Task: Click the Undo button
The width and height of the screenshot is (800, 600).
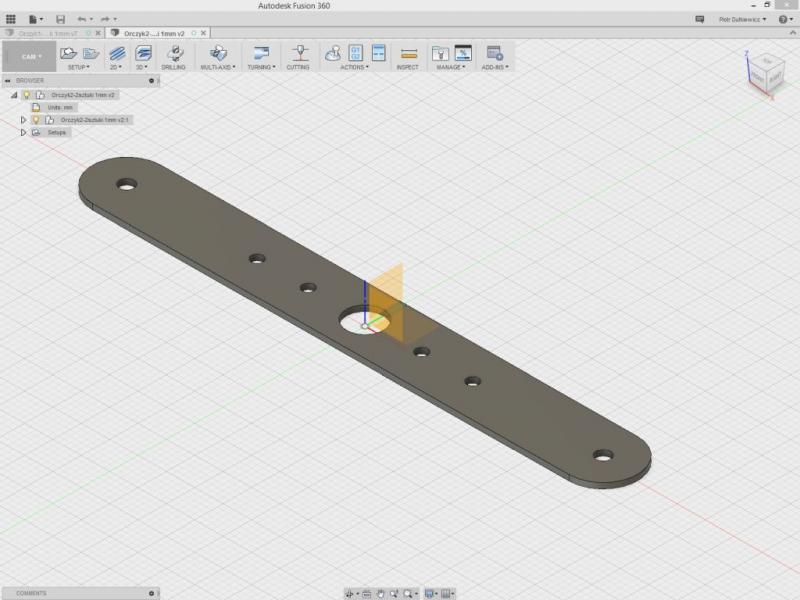Action: (x=82, y=19)
